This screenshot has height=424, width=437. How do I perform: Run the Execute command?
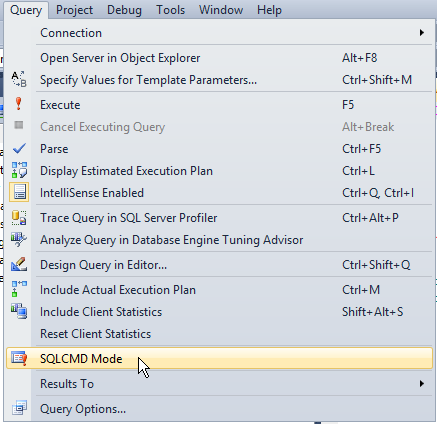219,105
